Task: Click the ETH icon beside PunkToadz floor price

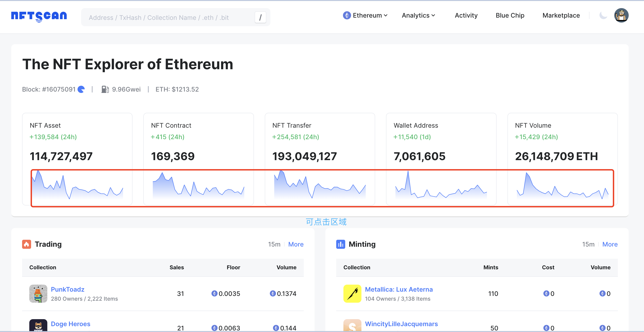Action: click(x=214, y=293)
